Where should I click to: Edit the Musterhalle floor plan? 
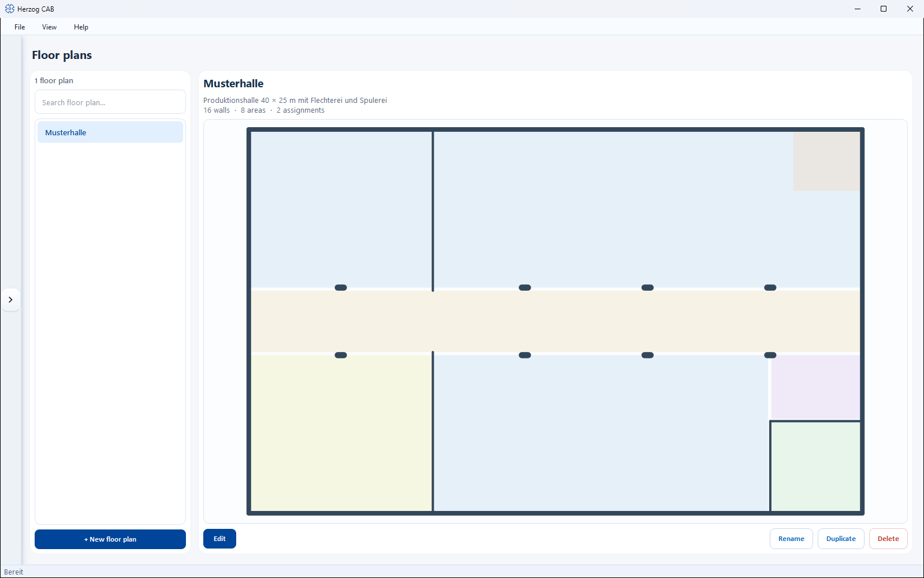point(219,539)
